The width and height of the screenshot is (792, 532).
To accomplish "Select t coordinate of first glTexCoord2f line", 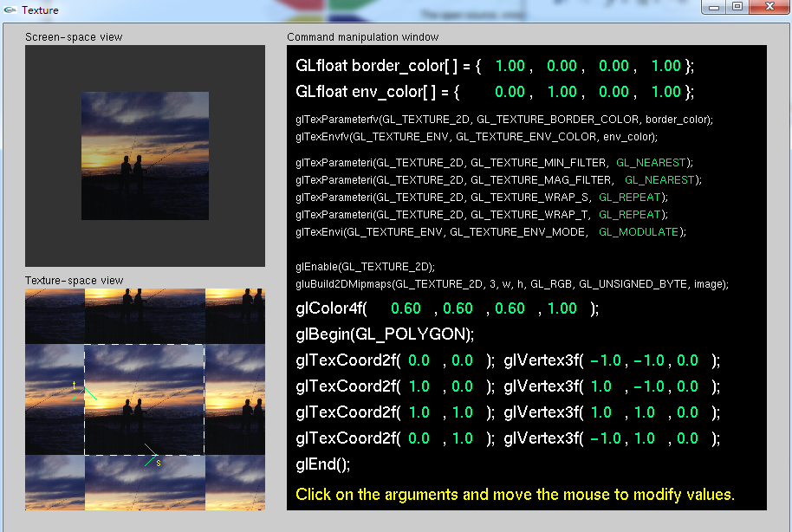I will (462, 360).
